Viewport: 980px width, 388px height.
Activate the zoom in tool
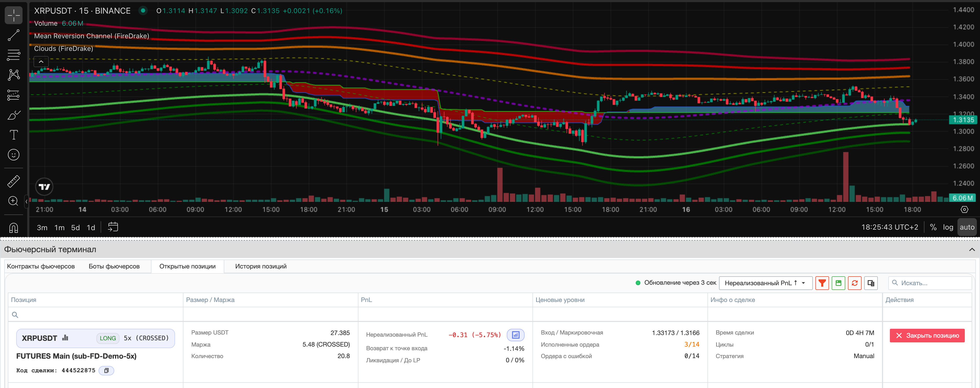14,201
